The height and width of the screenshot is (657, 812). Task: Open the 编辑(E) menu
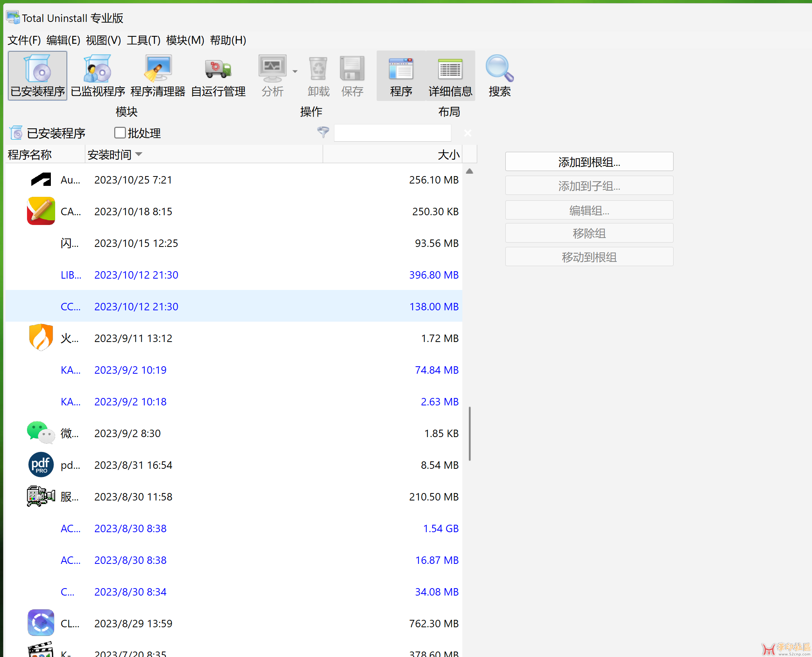[x=63, y=40]
